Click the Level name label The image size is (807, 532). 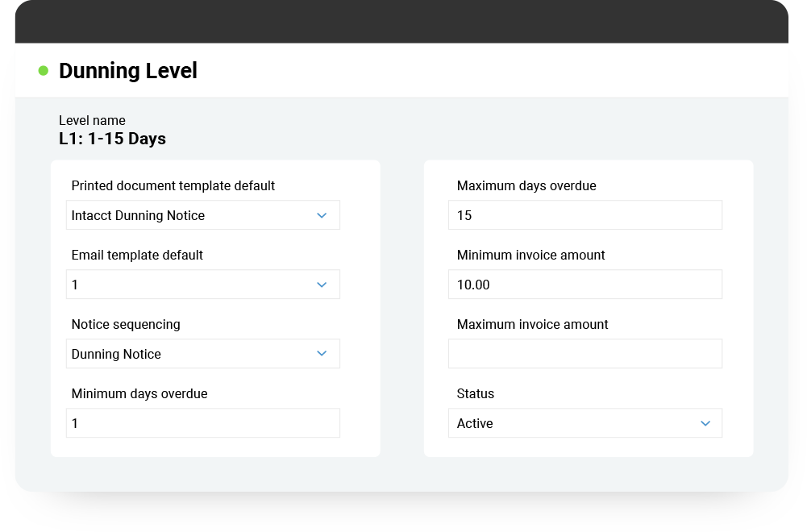click(92, 121)
